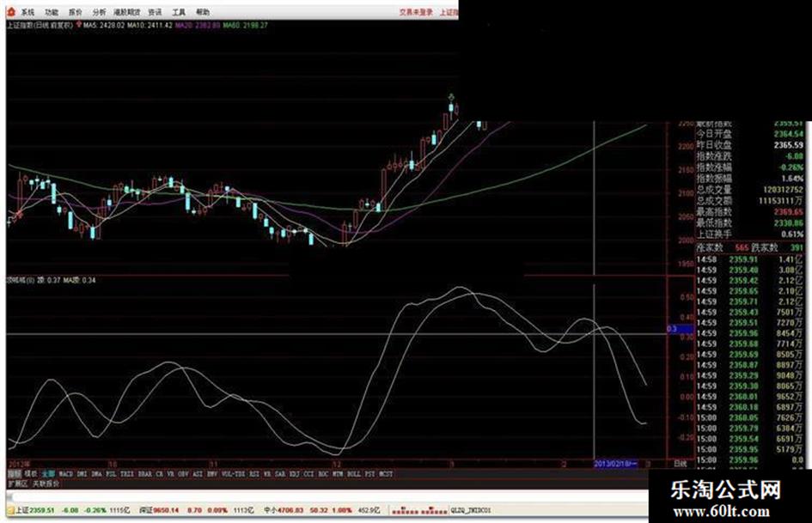The height and width of the screenshot is (523, 812).
Task: Select the 指标 tab
Action: point(14,474)
